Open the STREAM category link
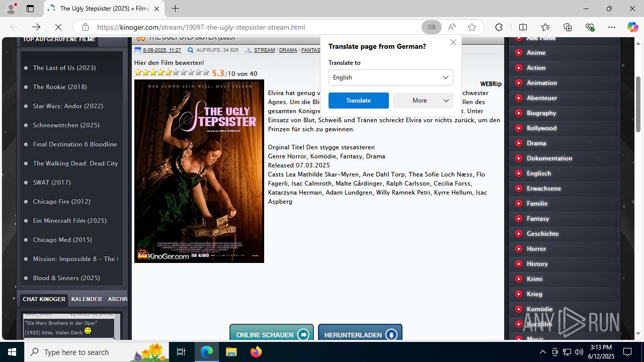Screen dimensions: 644x362 coord(264,50)
